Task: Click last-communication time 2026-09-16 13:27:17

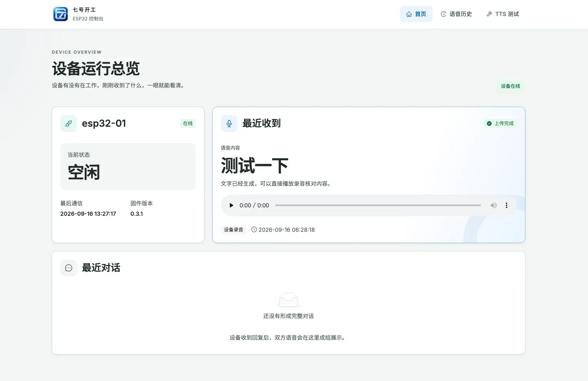Action: 88,214
